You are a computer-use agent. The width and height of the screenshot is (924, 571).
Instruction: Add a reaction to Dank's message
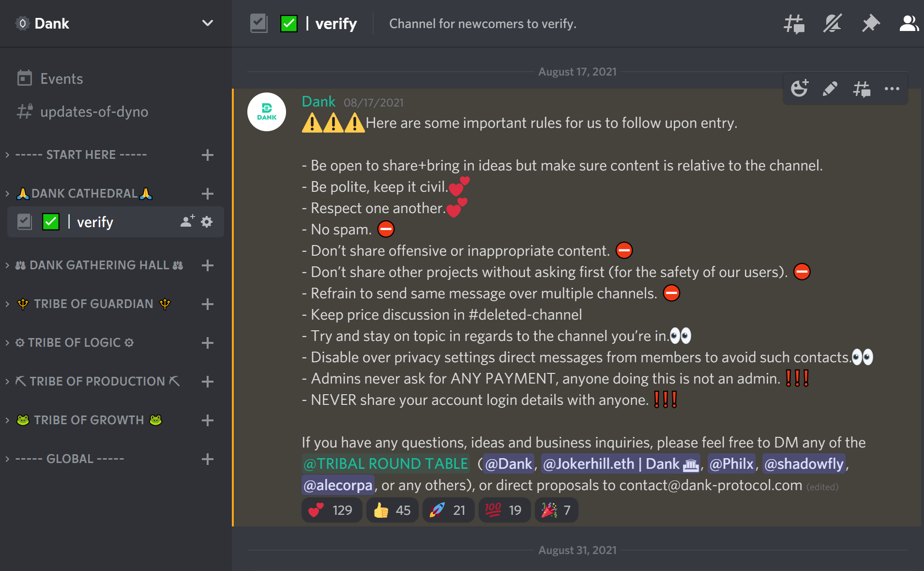pos(800,89)
